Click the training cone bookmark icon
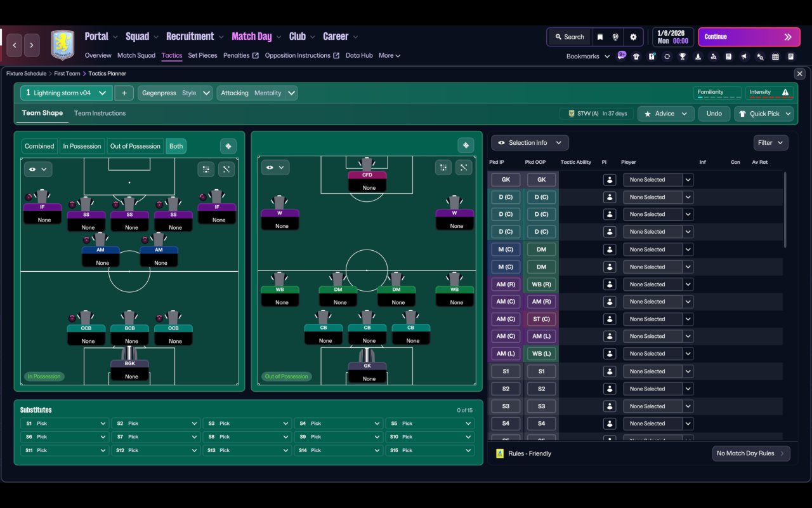Viewport: 812px width, 508px height. [698, 57]
